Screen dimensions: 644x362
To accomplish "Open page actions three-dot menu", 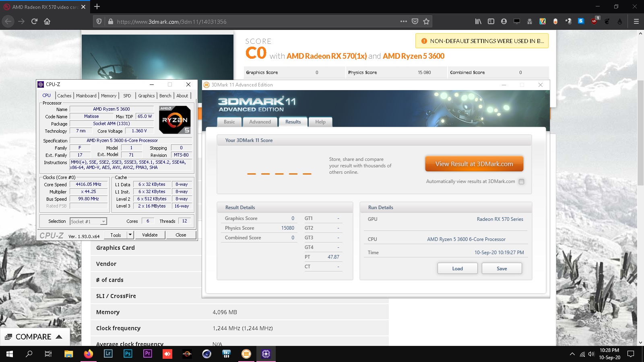I will click(404, 21).
